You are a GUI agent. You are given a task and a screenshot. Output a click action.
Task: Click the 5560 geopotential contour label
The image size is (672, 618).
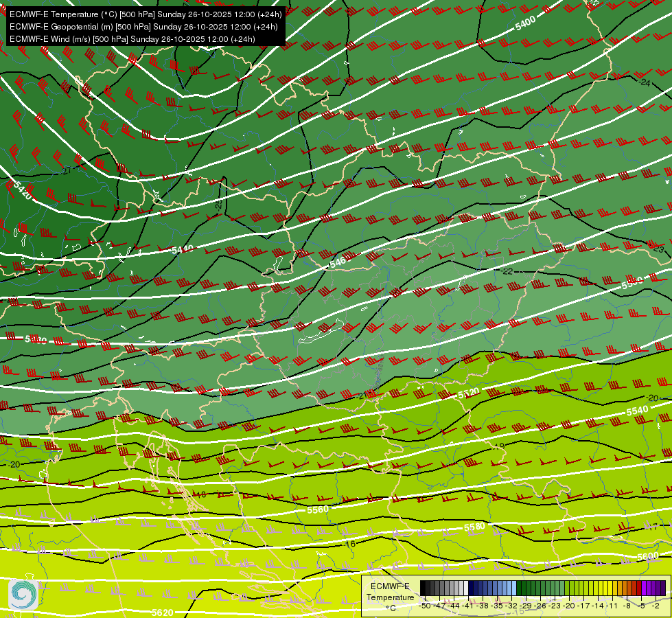318,510
